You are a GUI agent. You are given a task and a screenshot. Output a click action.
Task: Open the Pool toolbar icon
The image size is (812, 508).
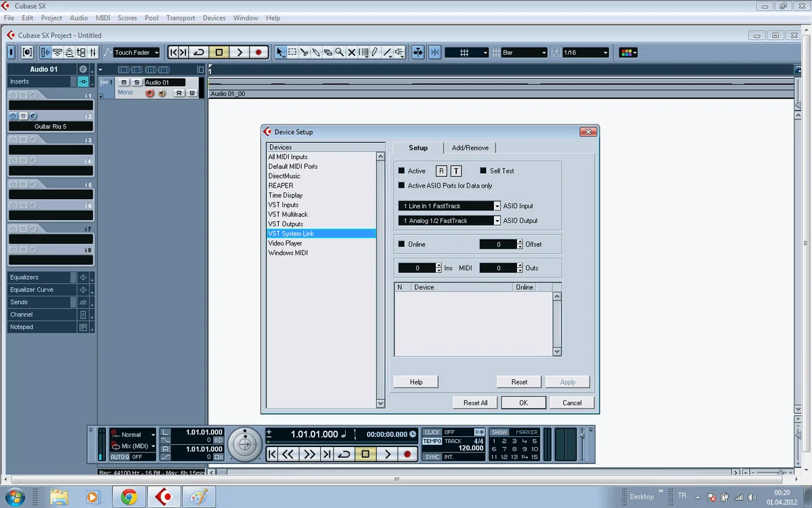[x=81, y=52]
